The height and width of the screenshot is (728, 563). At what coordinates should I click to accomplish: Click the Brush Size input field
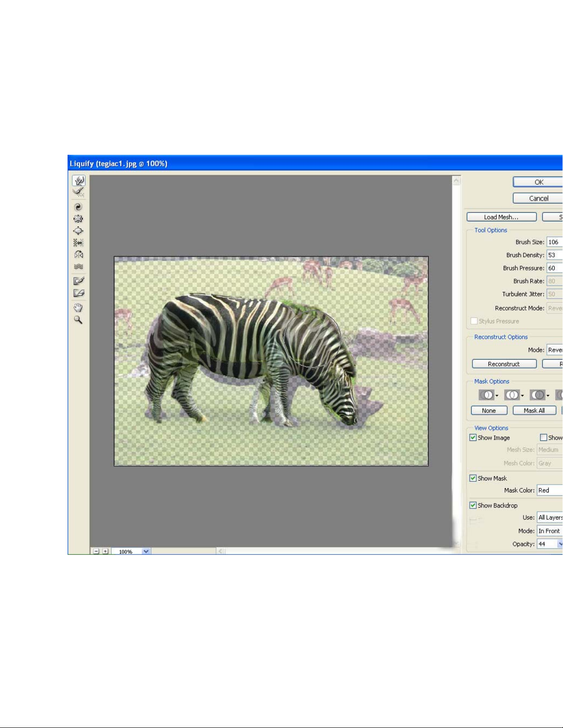point(554,242)
